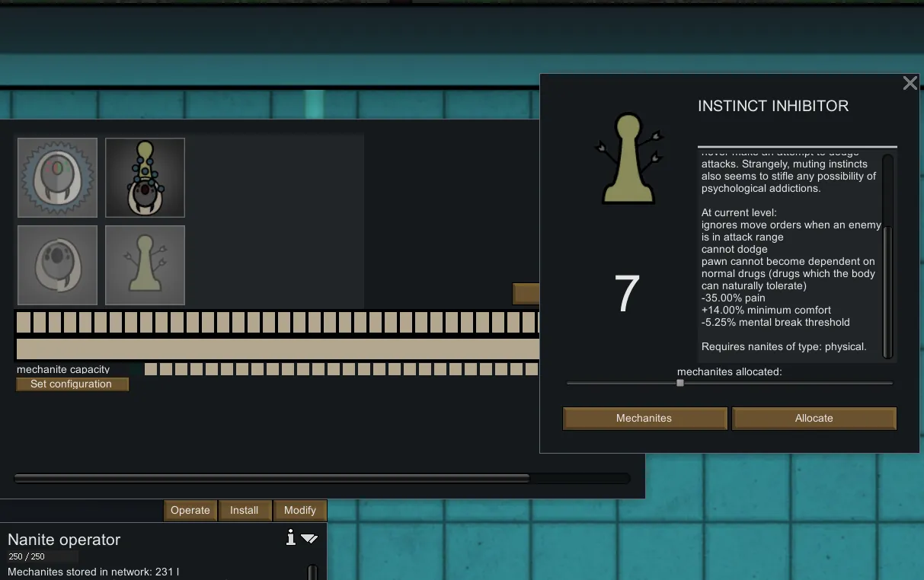924x580 pixels.
Task: Click the Instinct Inhibitor description scrollbar
Action: point(887,289)
